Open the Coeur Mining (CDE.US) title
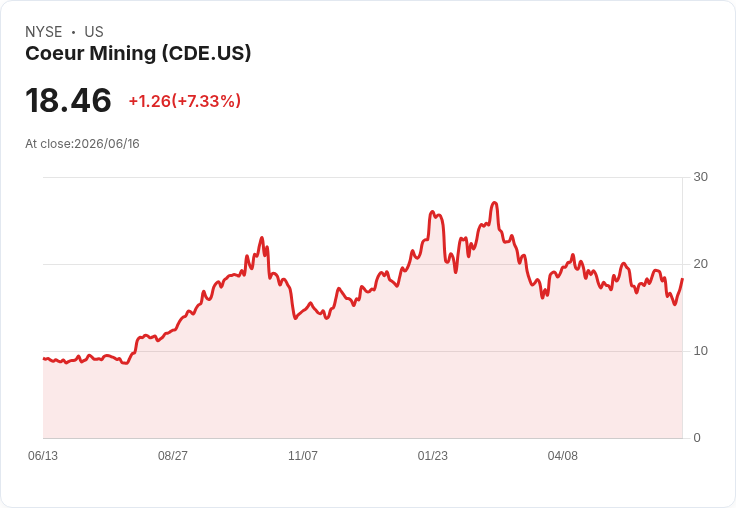The image size is (736, 508). [138, 54]
